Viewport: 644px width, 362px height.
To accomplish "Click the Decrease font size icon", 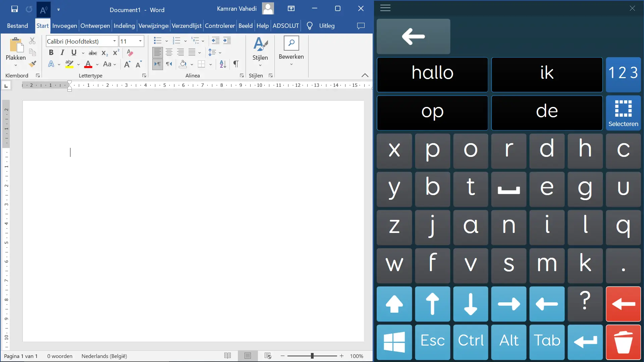I will coord(139,64).
